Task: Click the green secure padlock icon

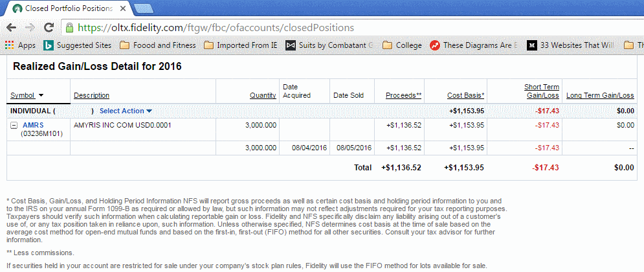Action: coord(69,28)
